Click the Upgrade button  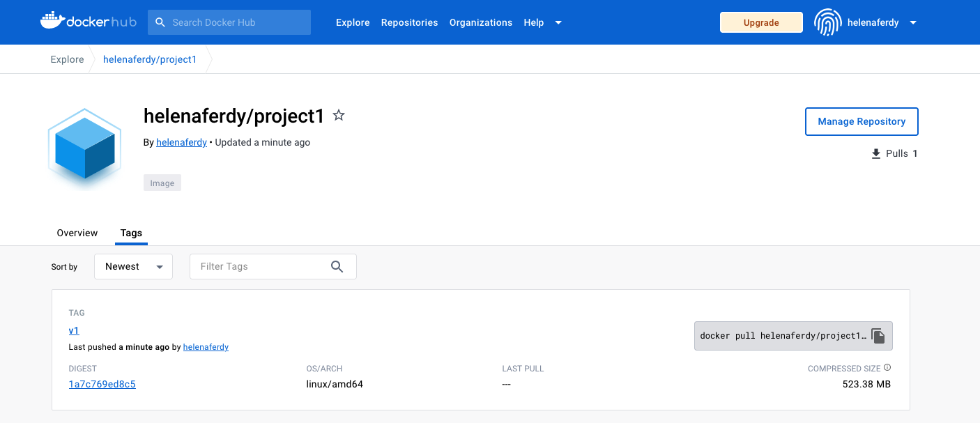click(761, 22)
